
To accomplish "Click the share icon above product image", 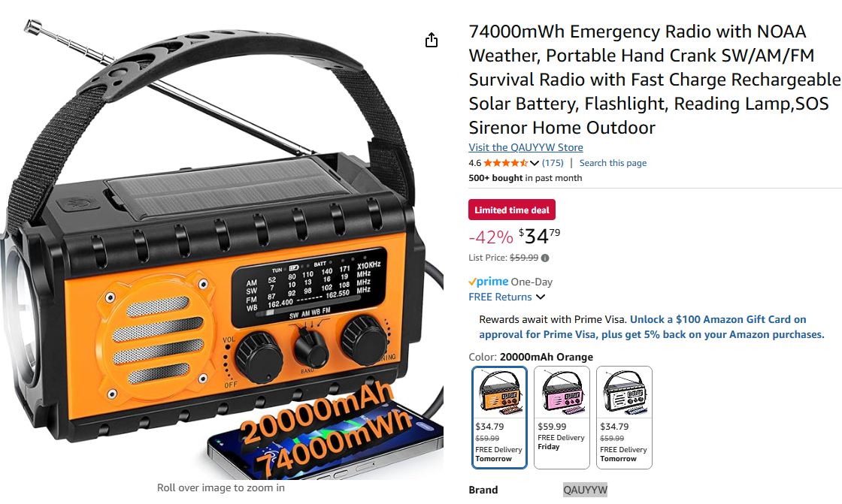I will point(432,41).
